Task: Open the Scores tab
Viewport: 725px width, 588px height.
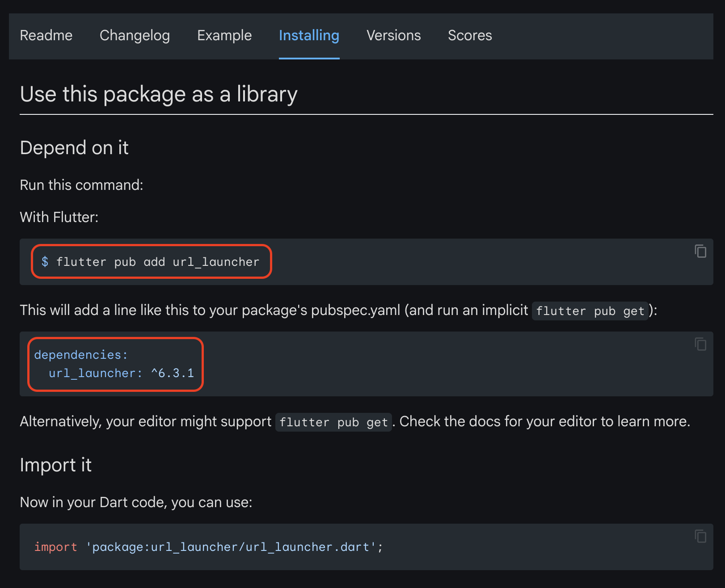Action: (470, 35)
